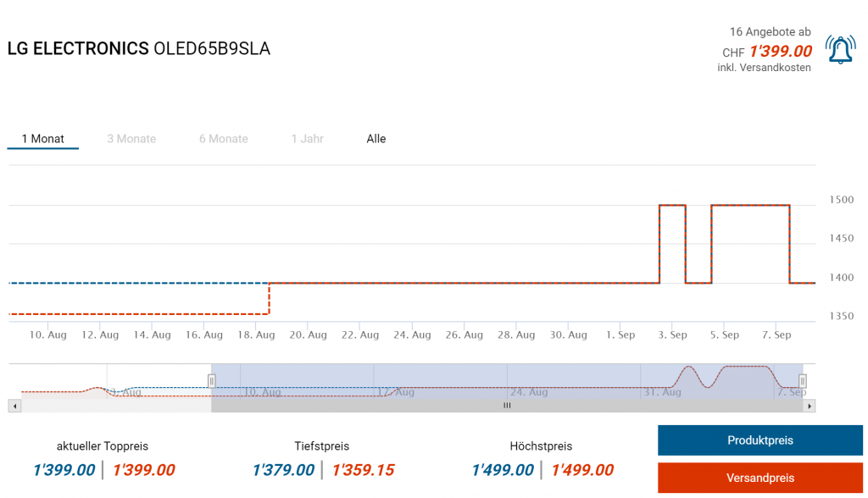
Task: Click the CHF 1'399.00 price at top
Action: [780, 52]
